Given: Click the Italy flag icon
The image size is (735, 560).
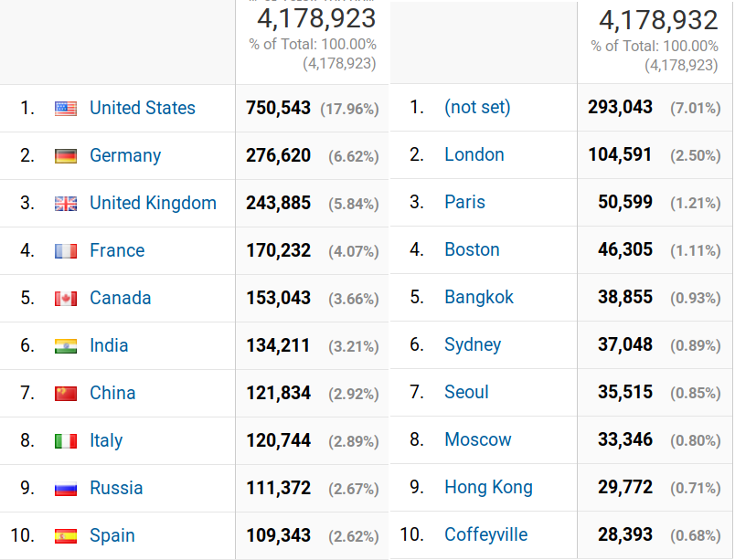Looking at the screenshot, I should click(x=66, y=441).
